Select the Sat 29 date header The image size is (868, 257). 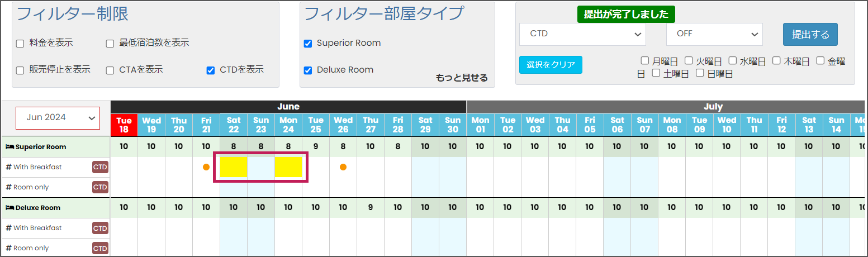click(425, 125)
